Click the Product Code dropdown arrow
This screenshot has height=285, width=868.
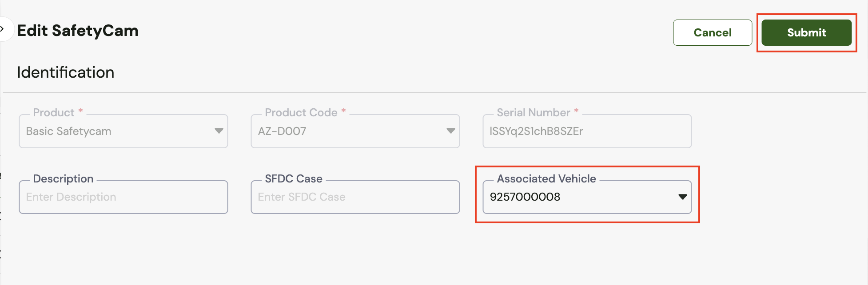[450, 131]
